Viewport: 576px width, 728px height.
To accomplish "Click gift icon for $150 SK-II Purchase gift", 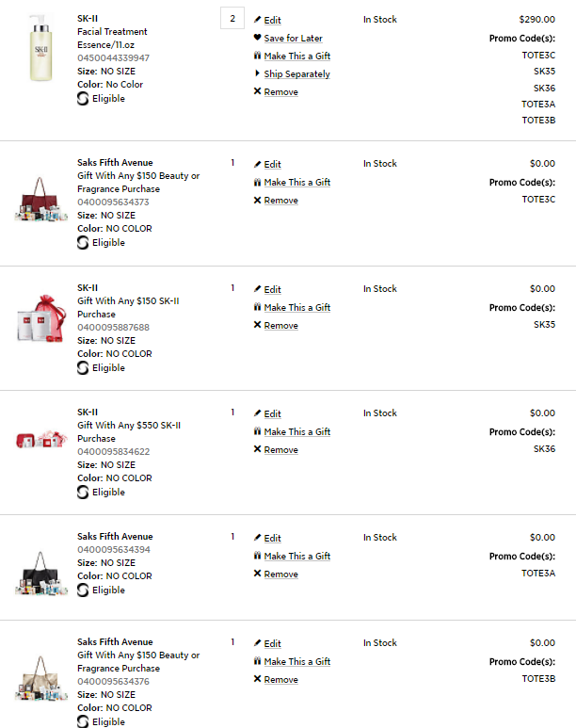I will [258, 307].
